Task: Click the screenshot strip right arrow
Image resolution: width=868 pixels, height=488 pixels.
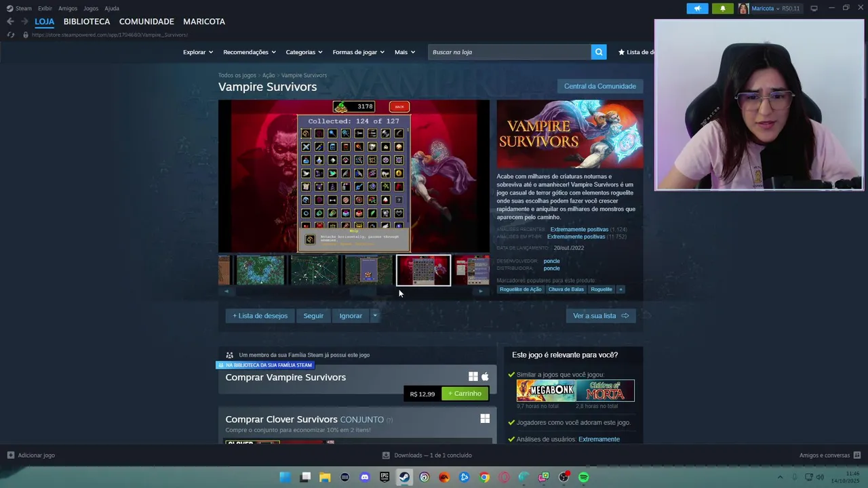Action: (481, 291)
